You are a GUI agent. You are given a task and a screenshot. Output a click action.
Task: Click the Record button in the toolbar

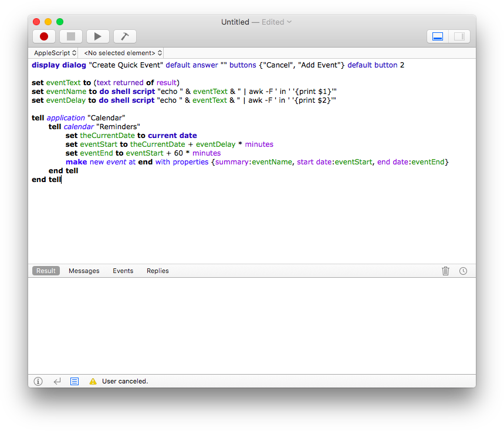tap(44, 36)
